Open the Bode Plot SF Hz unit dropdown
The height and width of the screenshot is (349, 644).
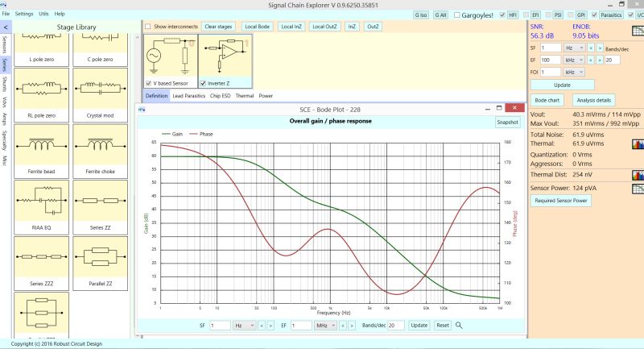pyautogui.click(x=244, y=325)
